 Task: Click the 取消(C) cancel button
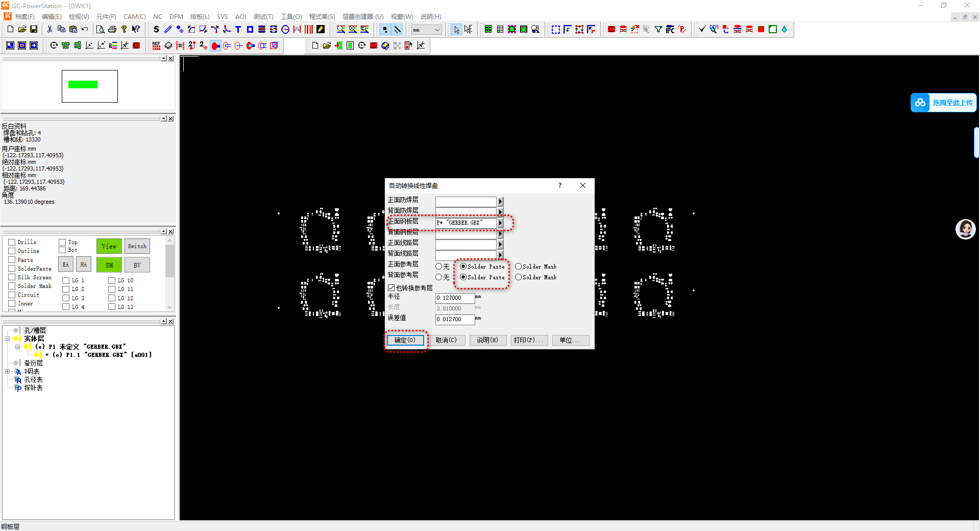446,340
